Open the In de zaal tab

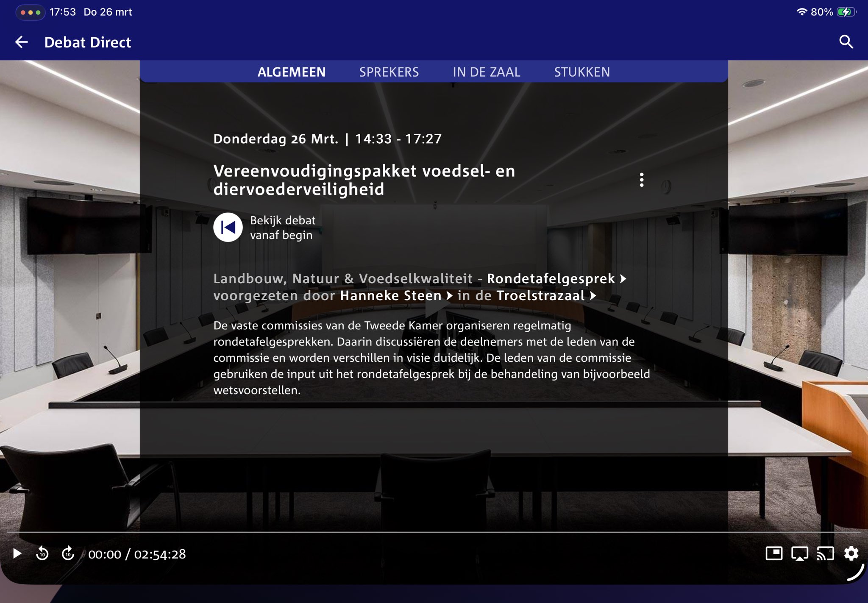[486, 72]
